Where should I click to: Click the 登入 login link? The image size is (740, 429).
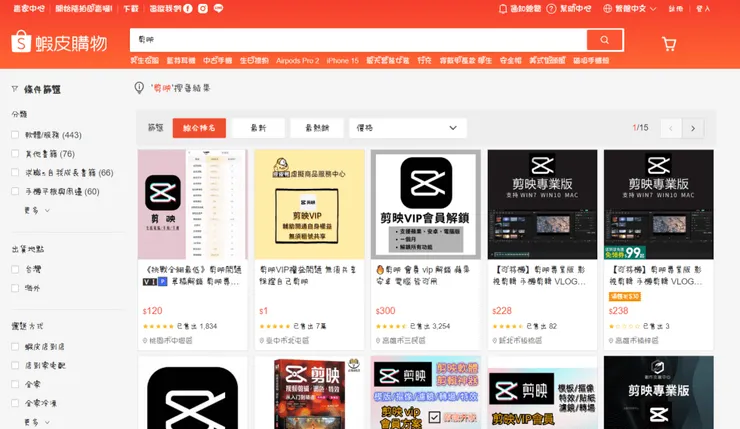(x=703, y=8)
